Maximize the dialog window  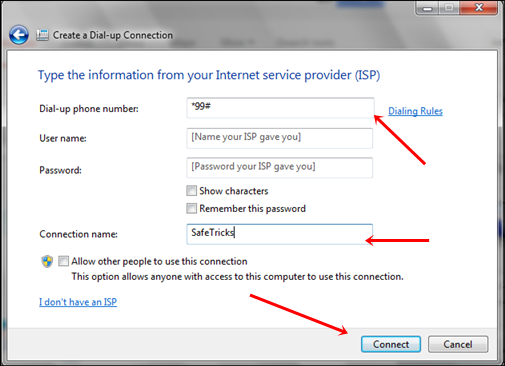[449, 8]
